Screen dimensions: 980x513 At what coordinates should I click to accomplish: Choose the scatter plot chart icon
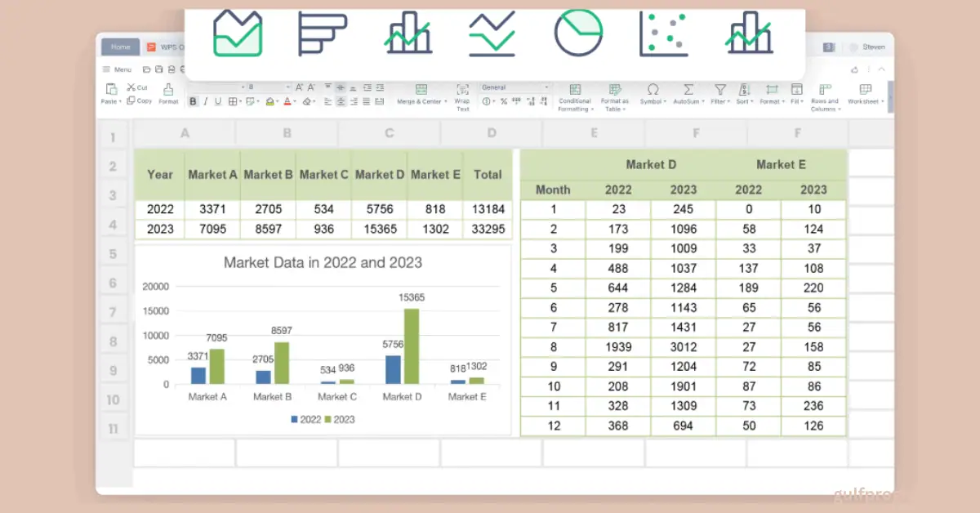click(663, 33)
